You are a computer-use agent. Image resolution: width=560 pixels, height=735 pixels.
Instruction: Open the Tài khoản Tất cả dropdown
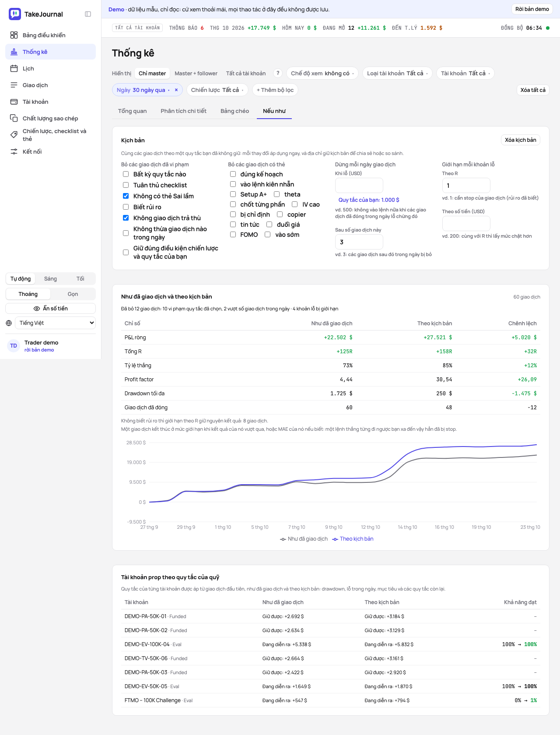(465, 73)
